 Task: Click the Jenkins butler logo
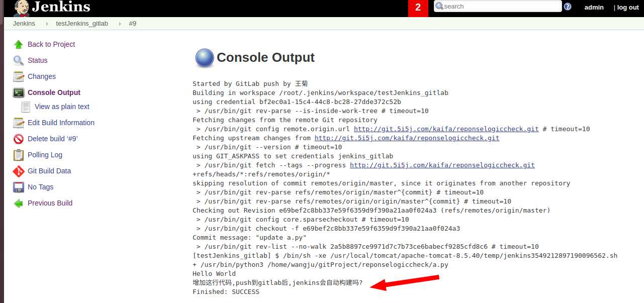21,8
